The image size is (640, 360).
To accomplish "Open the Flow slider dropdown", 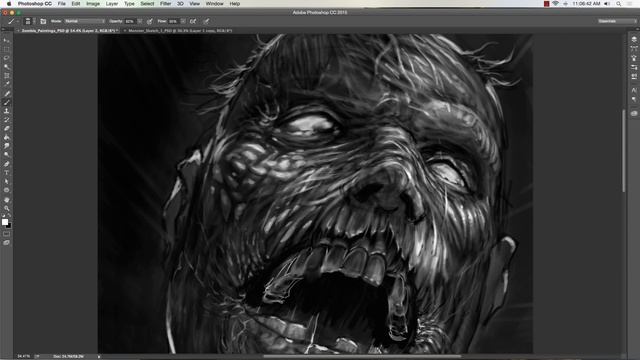I will pyautogui.click(x=183, y=21).
